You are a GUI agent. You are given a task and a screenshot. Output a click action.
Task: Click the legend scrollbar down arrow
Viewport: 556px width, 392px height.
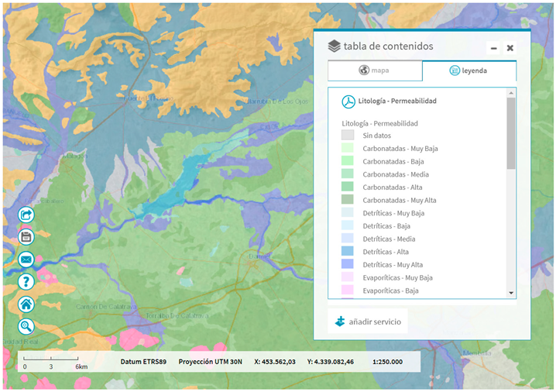(511, 293)
